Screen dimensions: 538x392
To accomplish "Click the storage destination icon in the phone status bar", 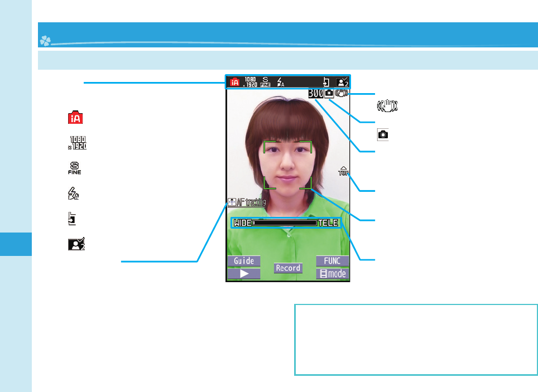I will point(326,82).
